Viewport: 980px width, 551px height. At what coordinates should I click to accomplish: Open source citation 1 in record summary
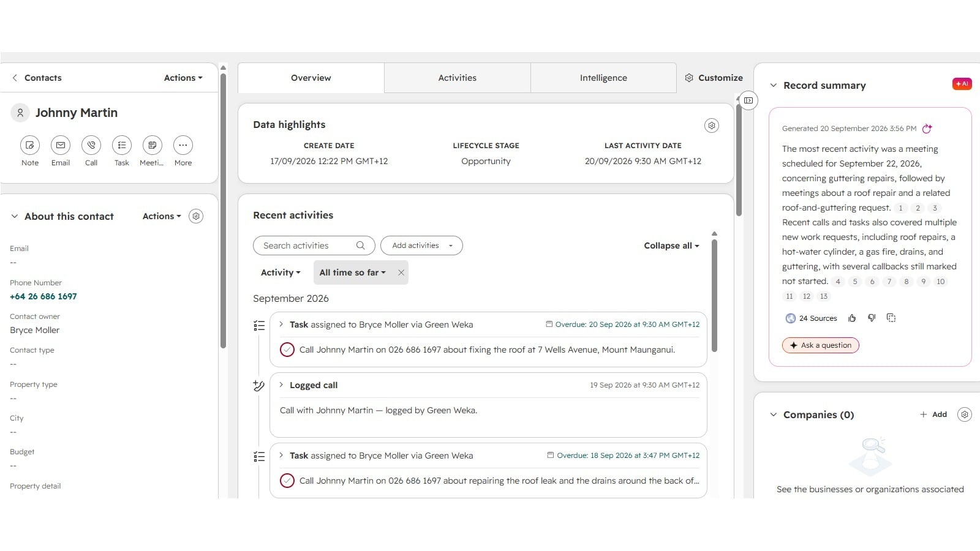(900, 208)
